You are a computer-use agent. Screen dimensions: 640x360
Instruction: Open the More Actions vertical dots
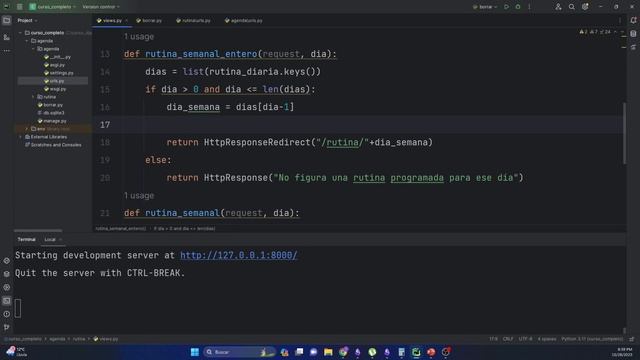coord(529,7)
